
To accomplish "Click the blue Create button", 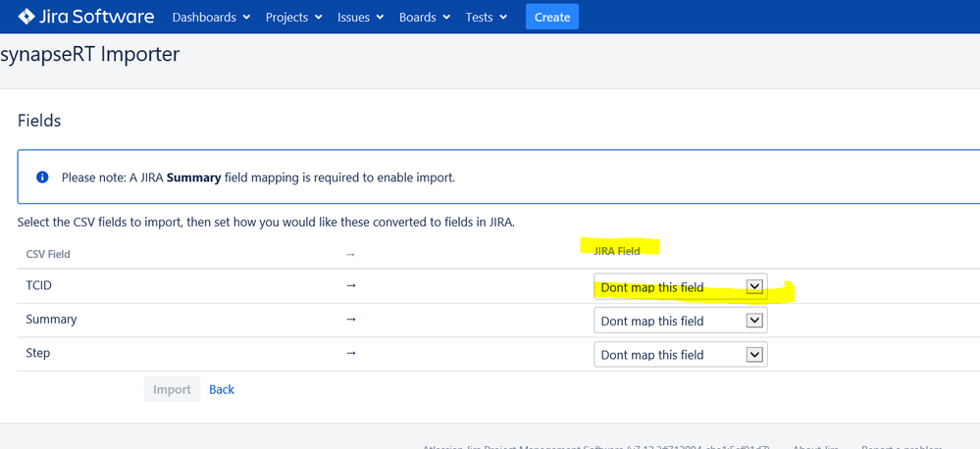I will pyautogui.click(x=552, y=17).
